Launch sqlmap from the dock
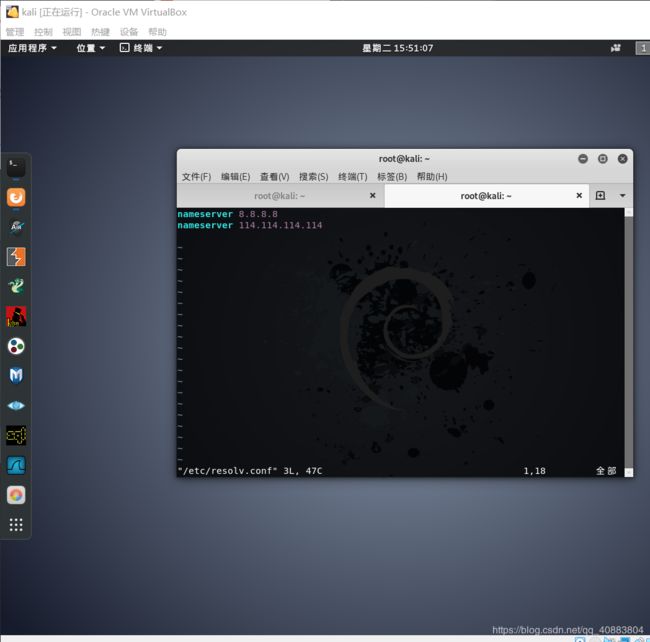The width and height of the screenshot is (650, 642). pyautogui.click(x=16, y=435)
